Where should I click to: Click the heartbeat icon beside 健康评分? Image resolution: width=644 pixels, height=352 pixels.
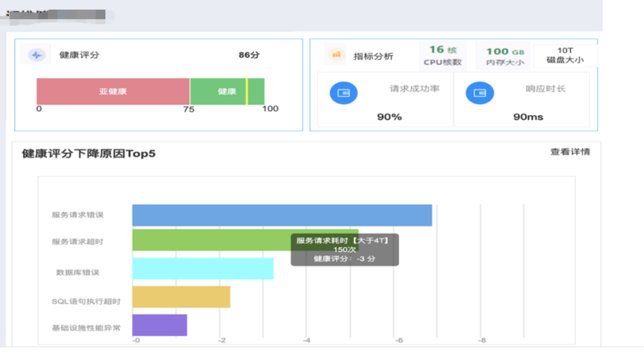point(37,55)
